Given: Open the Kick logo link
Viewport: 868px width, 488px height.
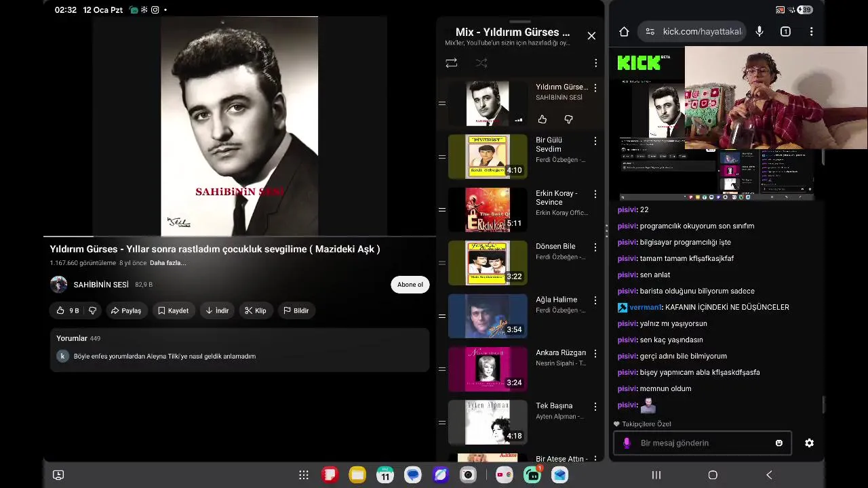Looking at the screenshot, I should point(639,63).
